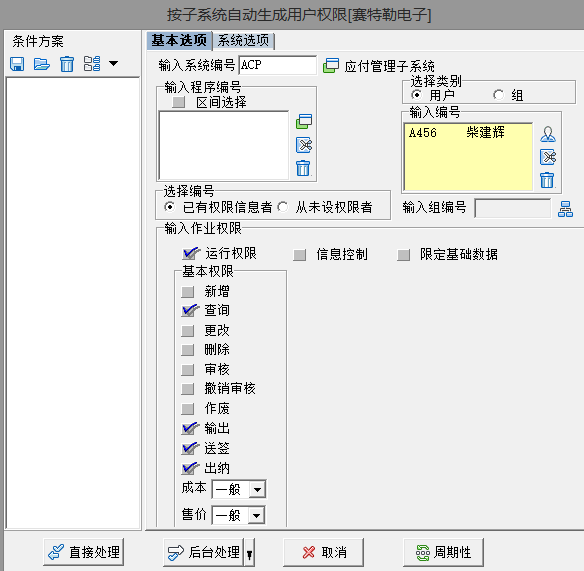Clear program number list with trash icon
The image size is (584, 571).
pos(303,168)
